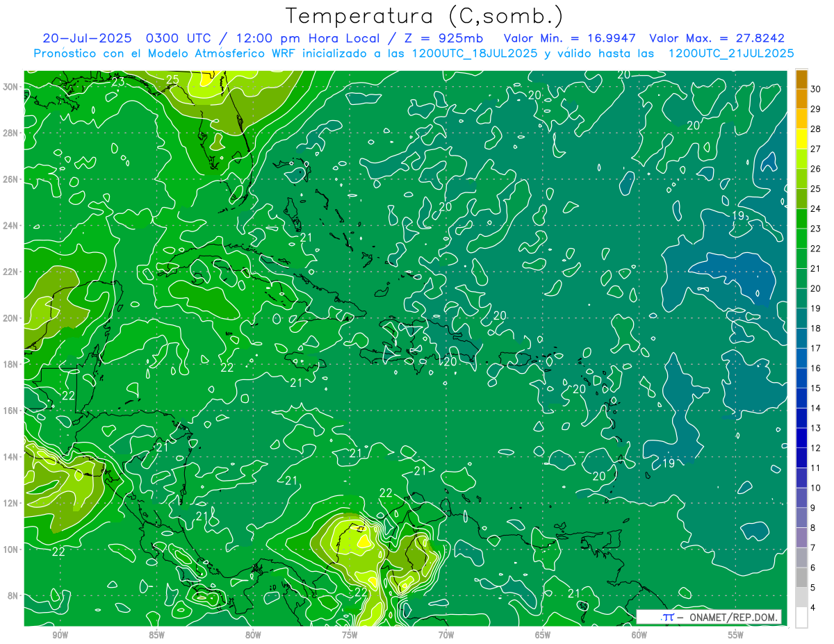Click the 55W longitude axis label
This screenshot has width=834, height=644.
coord(736,636)
